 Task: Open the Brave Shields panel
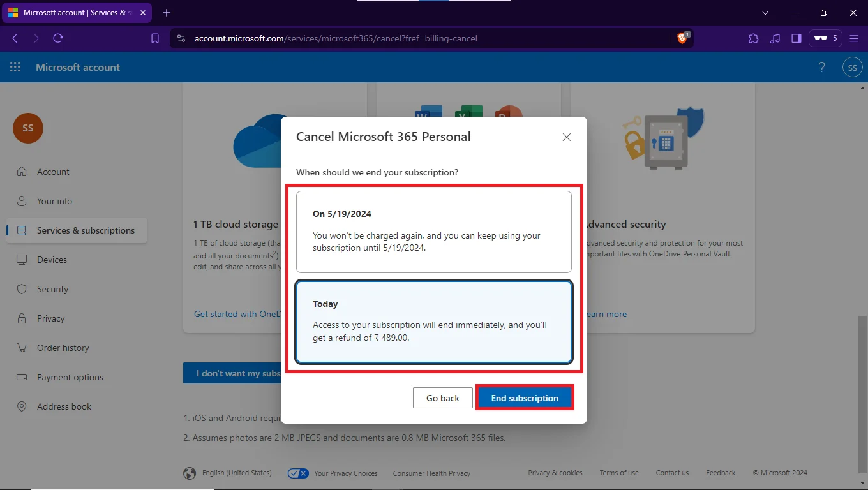[683, 38]
